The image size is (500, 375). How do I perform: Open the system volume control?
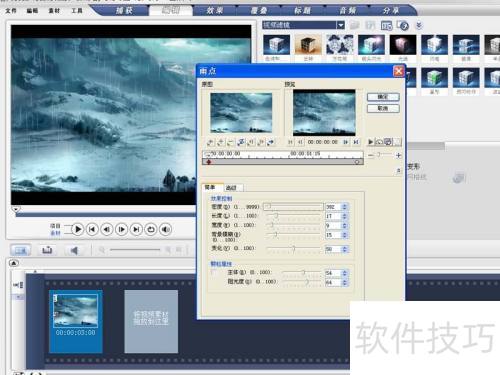[x=166, y=229]
